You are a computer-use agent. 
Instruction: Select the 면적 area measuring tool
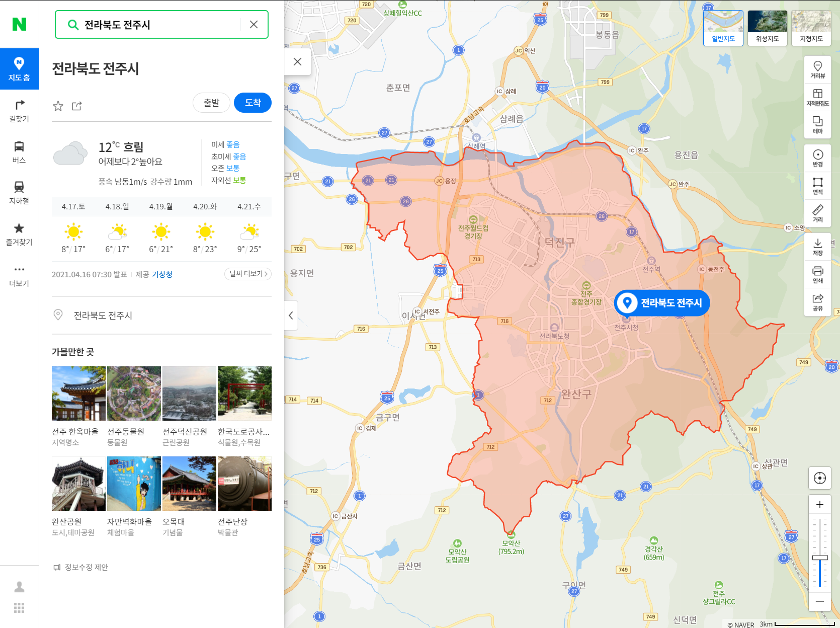pyautogui.click(x=818, y=186)
